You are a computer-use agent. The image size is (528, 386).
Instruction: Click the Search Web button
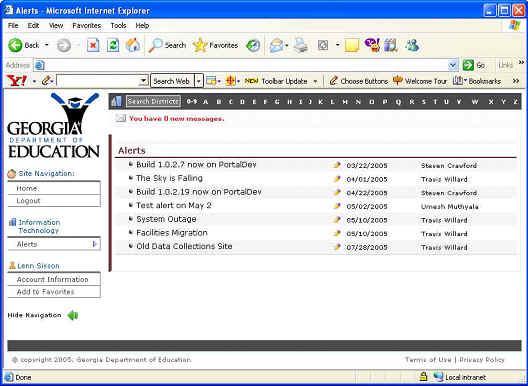[173, 81]
